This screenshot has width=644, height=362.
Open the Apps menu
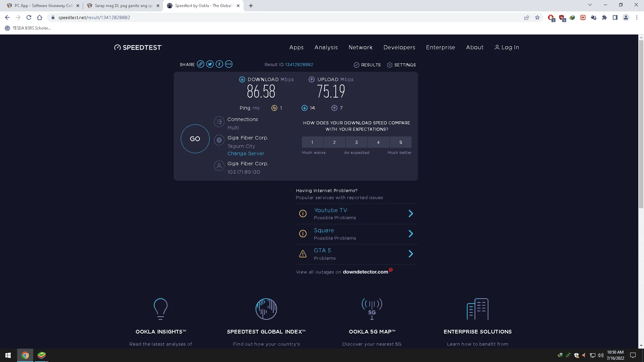coord(297,48)
